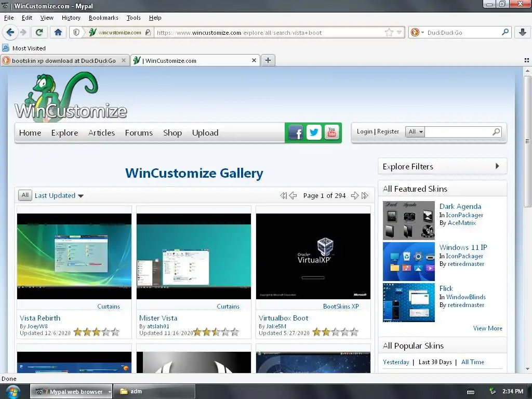Open the Mister Vista skin thumbnail

coord(193,256)
